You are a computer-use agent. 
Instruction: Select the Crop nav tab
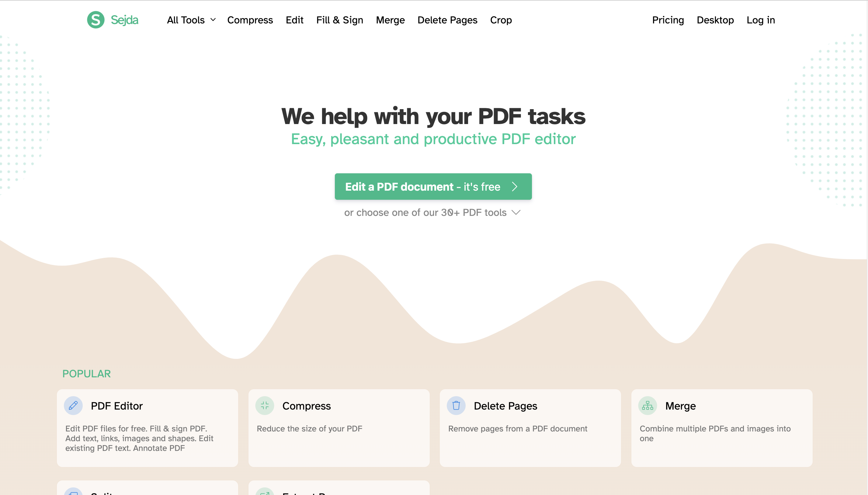(501, 20)
